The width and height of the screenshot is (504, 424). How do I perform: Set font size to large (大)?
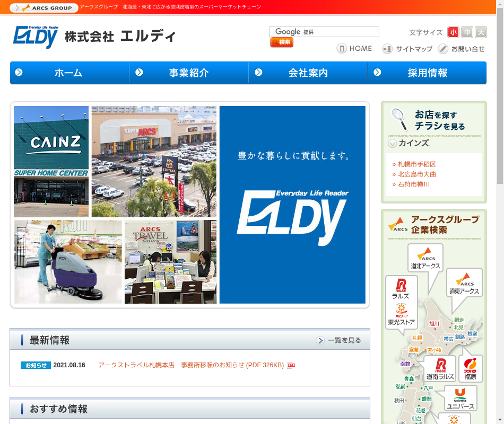(481, 32)
